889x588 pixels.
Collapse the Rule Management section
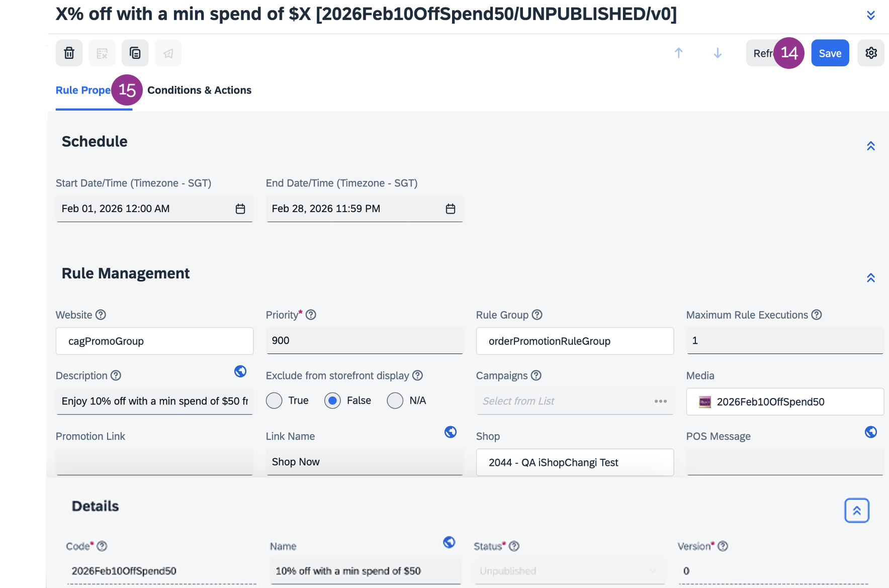pyautogui.click(x=871, y=278)
